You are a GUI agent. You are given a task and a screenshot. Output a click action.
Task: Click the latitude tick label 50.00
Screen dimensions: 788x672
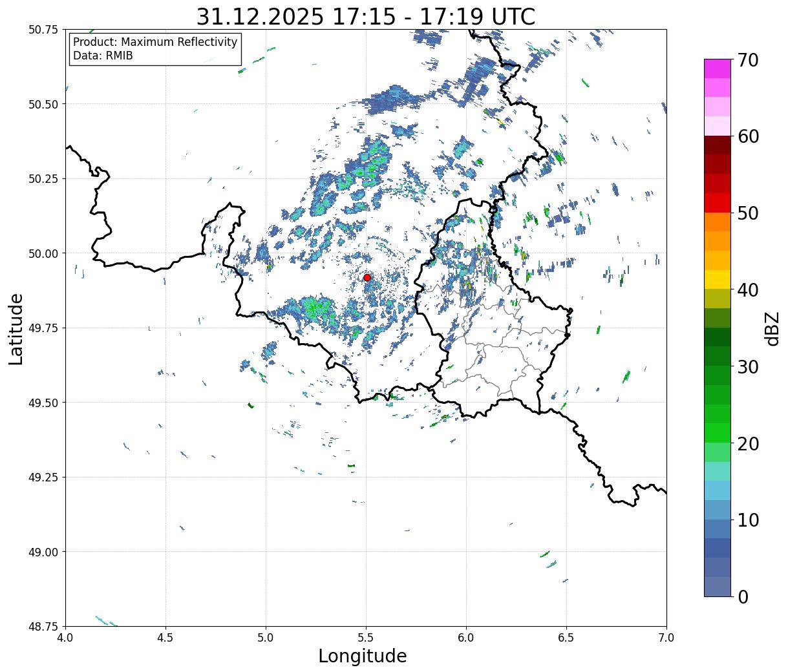(43, 253)
